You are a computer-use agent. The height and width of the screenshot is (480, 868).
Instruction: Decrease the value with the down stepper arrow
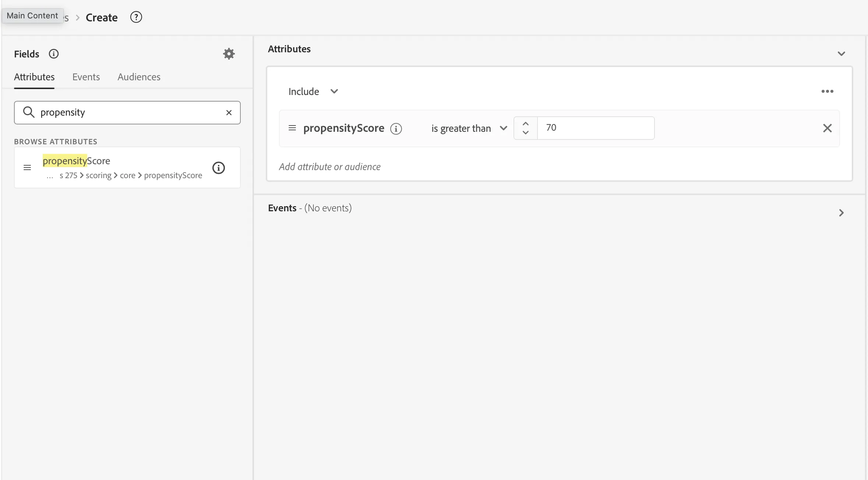[x=526, y=133]
